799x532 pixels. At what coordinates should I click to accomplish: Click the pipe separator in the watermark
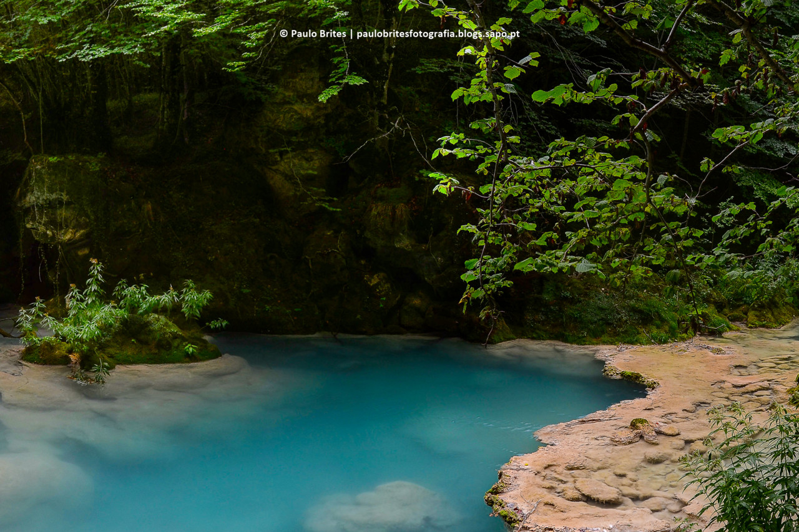[x=351, y=34]
